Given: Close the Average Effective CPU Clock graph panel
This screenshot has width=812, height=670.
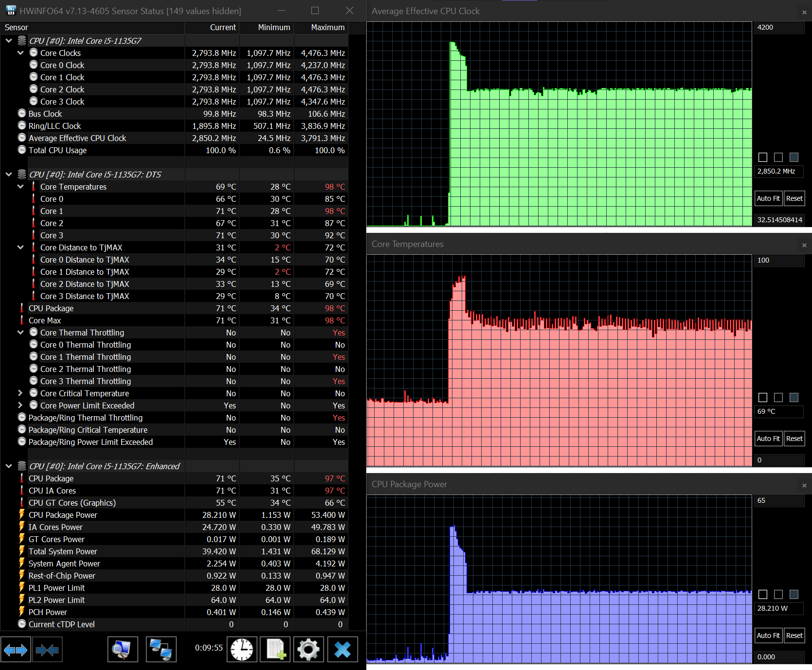Looking at the screenshot, I should point(804,13).
